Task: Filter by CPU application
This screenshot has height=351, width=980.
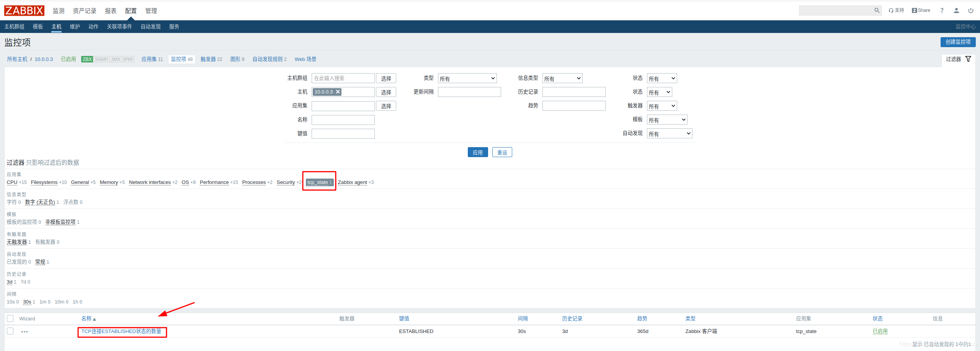Action: coord(12,182)
